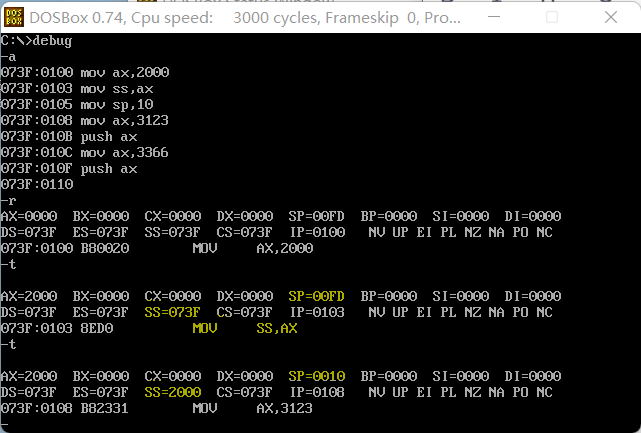This screenshot has height=433, width=641.
Task: Click the line 'mov ax,2000' at 073F:0100
Action: pyautogui.click(x=85, y=72)
